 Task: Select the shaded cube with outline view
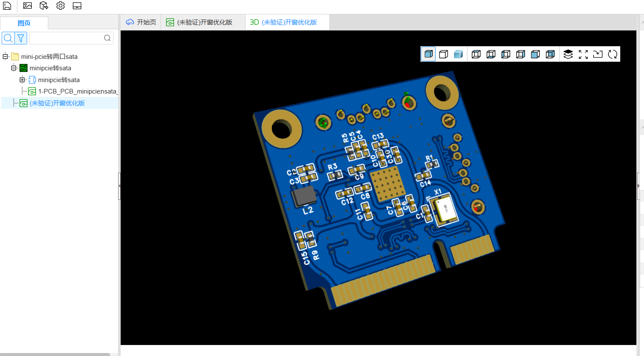pos(428,54)
